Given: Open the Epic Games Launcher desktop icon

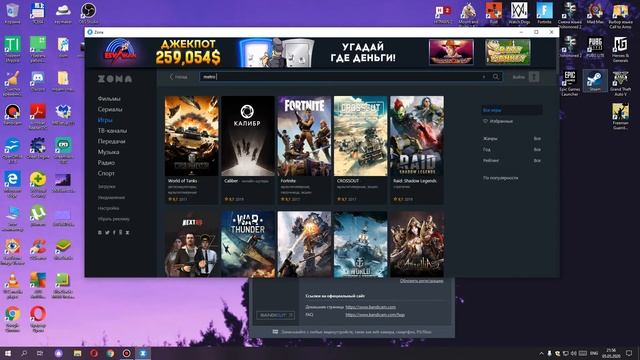Looking at the screenshot, I should point(569,83).
